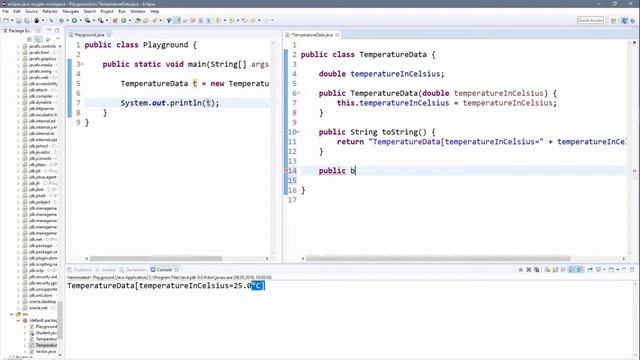Click the error marker on line 14

286,171
